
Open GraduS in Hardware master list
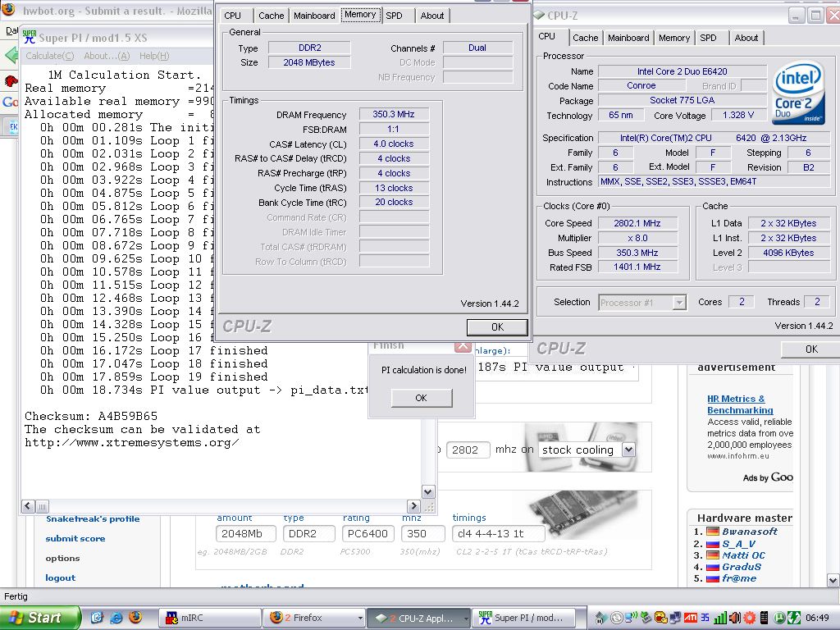[x=742, y=567]
